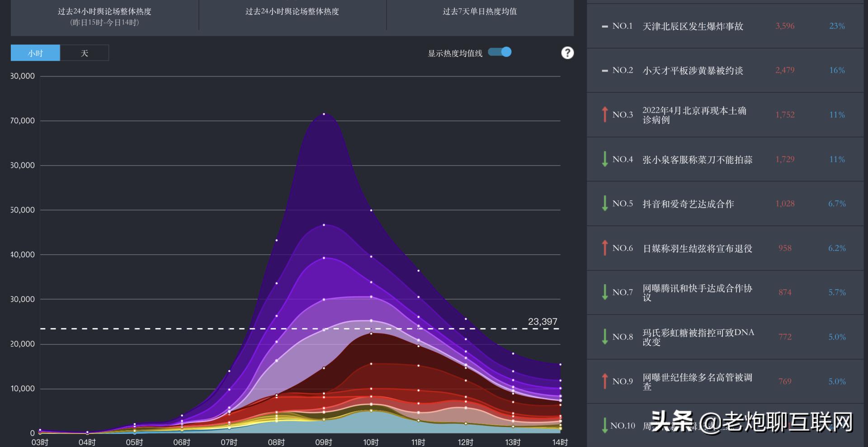Click the green down arrow beside NO.4
Viewport: 868px width, 447px height.
[x=604, y=159]
